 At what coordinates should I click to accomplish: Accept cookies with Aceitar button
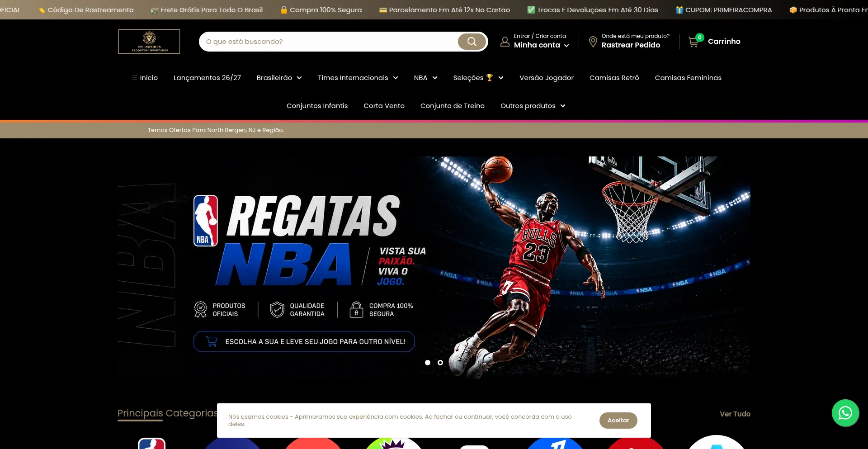[618, 421]
